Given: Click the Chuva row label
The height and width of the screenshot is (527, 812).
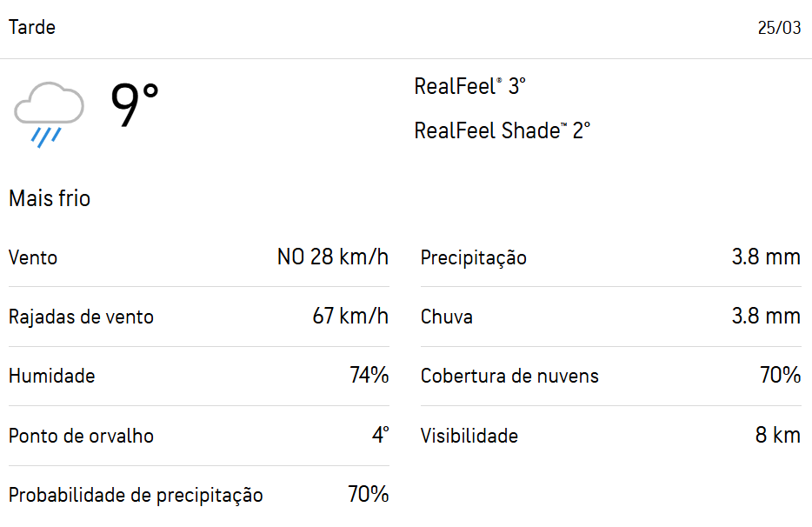Looking at the screenshot, I should click(x=447, y=317).
